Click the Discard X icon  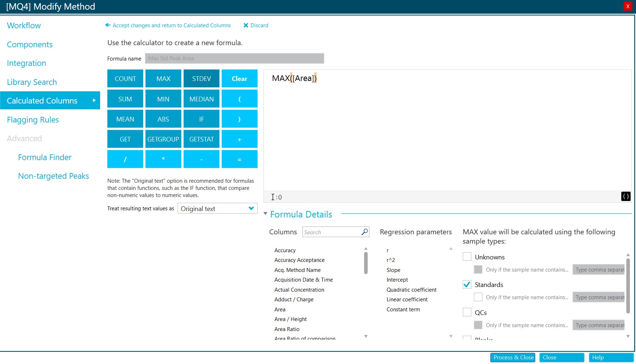(246, 25)
